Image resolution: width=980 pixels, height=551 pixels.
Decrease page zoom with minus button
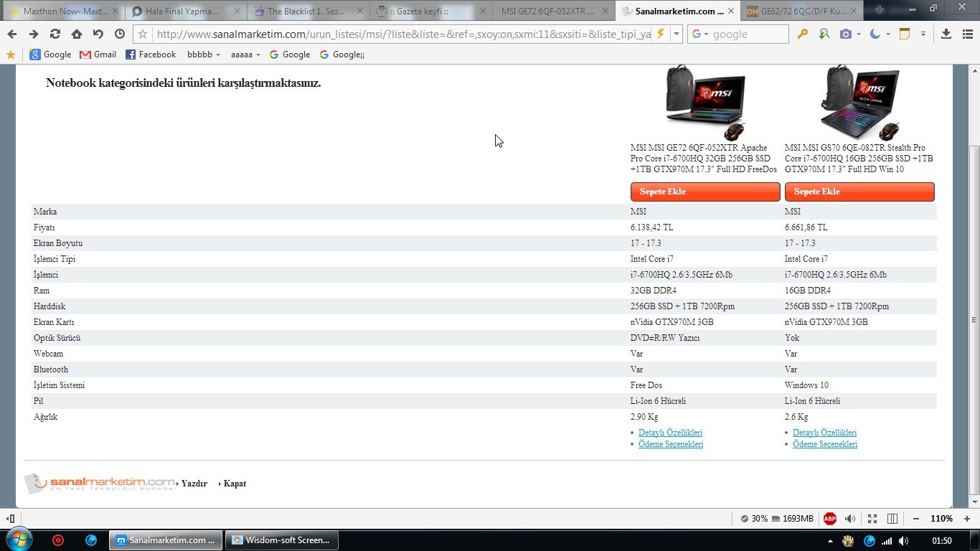point(916,519)
